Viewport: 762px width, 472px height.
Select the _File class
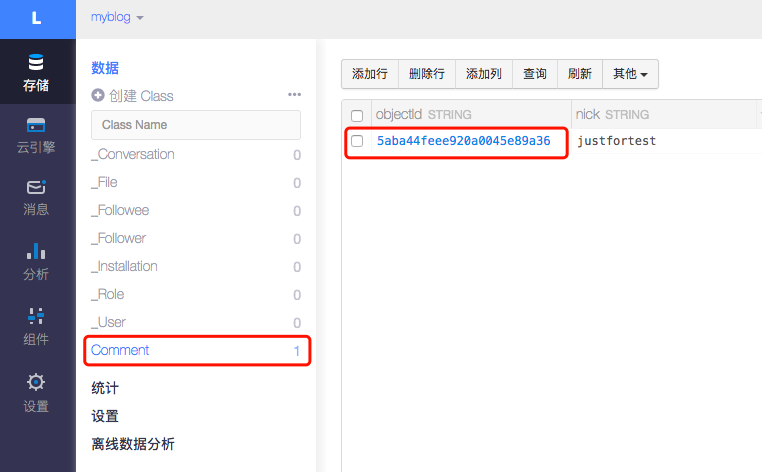[196, 182]
